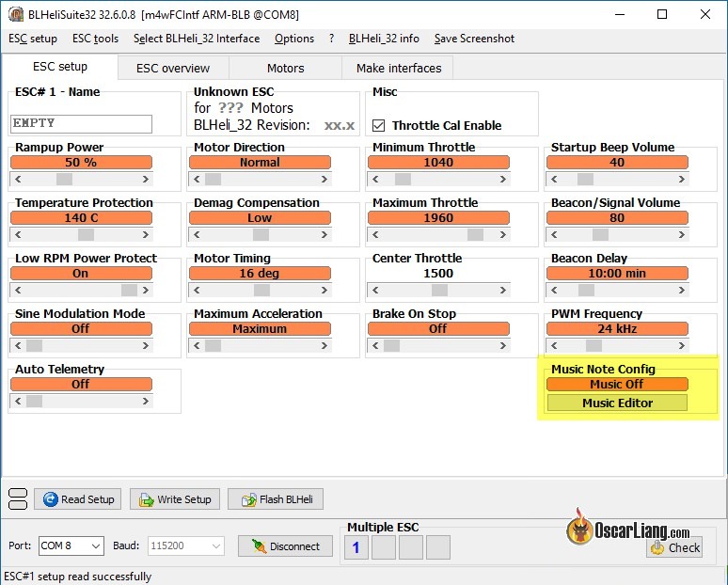Open the BLHeli_32 info menu
This screenshot has width=728, height=585.
[x=384, y=39]
